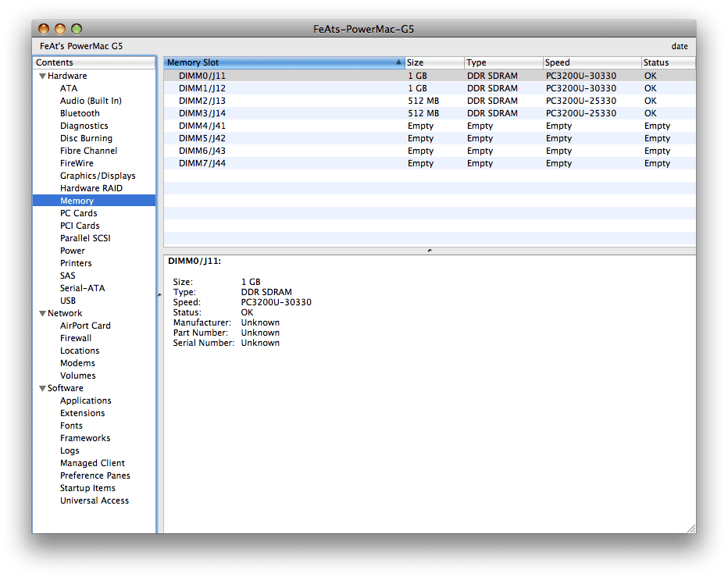
Task: Select the DIMM1/J12 memory row
Action: click(430, 88)
